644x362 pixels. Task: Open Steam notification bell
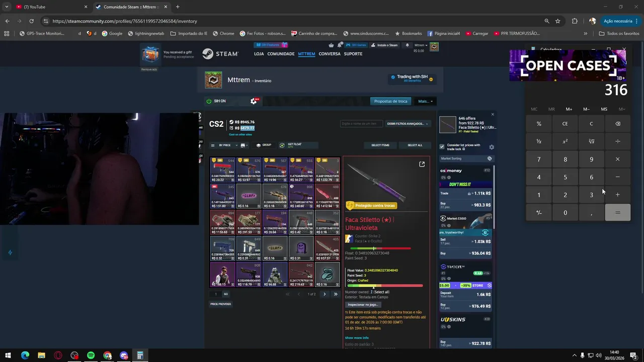[407, 45]
